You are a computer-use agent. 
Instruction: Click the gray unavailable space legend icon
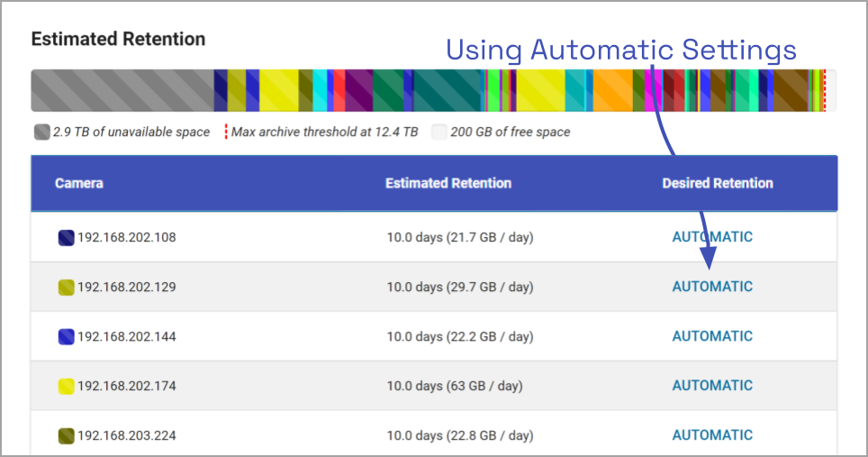[41, 133]
